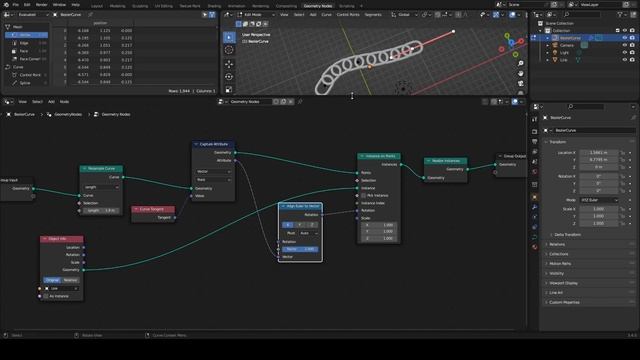640x360 pixels.
Task: Select the cursor/select box tool in viewport toolbar
Action: point(229,37)
